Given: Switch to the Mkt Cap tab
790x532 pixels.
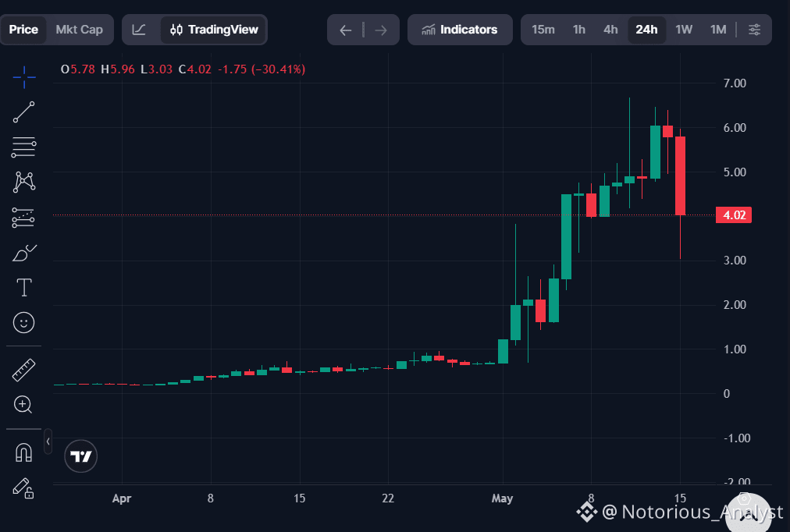Looking at the screenshot, I should click(x=79, y=30).
